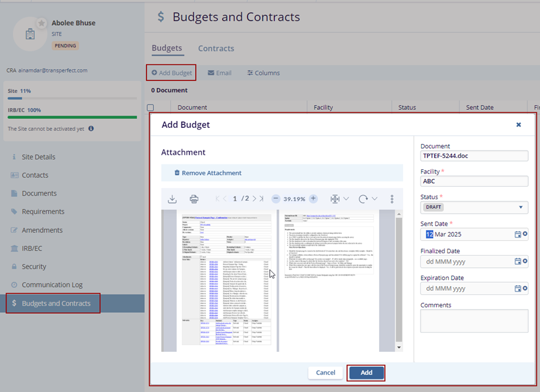The height and width of the screenshot is (392, 540).
Task: Zoom out using minus icon
Action: click(276, 199)
